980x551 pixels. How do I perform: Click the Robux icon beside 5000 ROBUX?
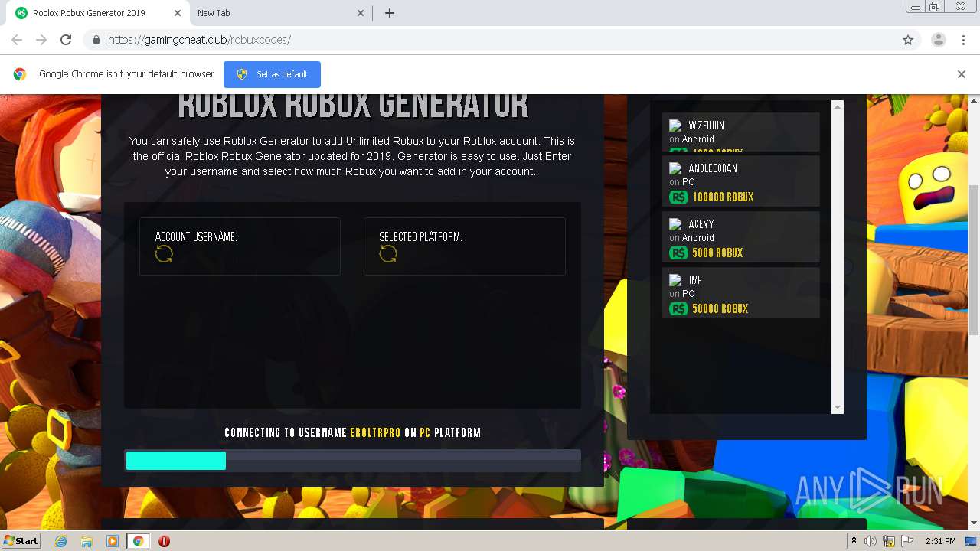pyautogui.click(x=678, y=253)
